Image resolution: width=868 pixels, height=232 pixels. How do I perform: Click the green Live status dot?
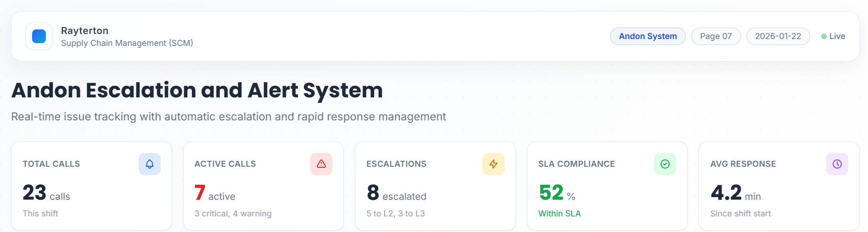[x=824, y=36]
